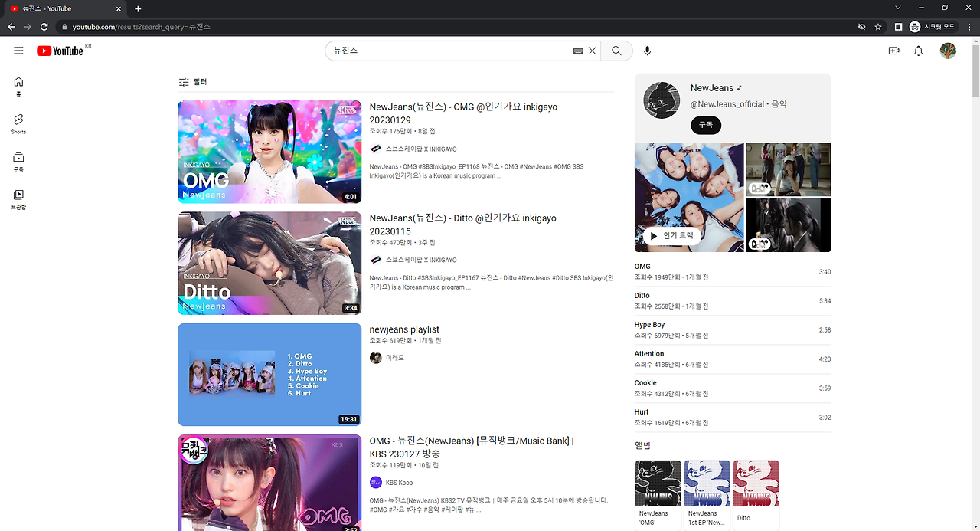The image size is (980, 531).
Task: Open the 스브스케이팝 X INKIGAYO channel icon under OMG video
Action: (375, 149)
